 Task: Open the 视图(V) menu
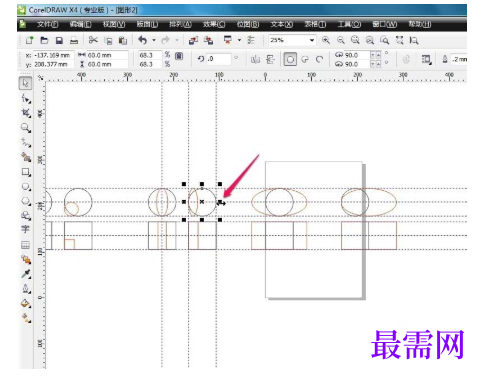coord(114,24)
